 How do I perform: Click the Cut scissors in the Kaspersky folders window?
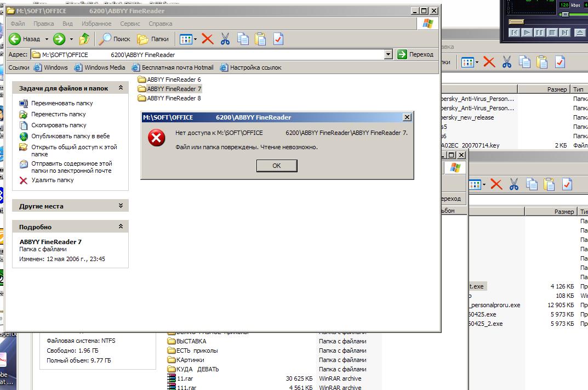tap(507, 62)
